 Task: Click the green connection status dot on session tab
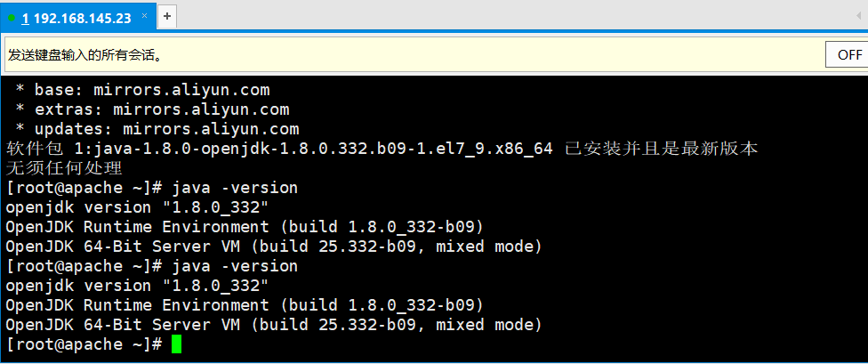[x=11, y=19]
